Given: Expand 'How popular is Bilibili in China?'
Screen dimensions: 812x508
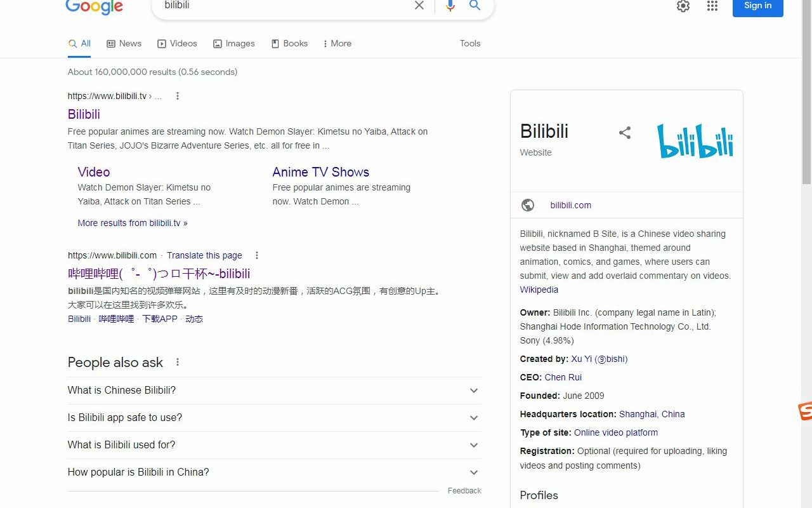Looking at the screenshot, I should click(274, 472).
